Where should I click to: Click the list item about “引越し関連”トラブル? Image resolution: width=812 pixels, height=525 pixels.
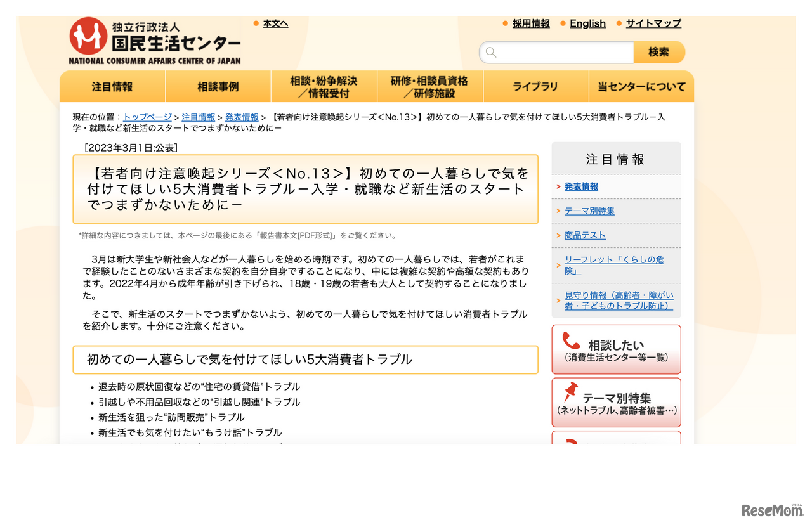[199, 402]
